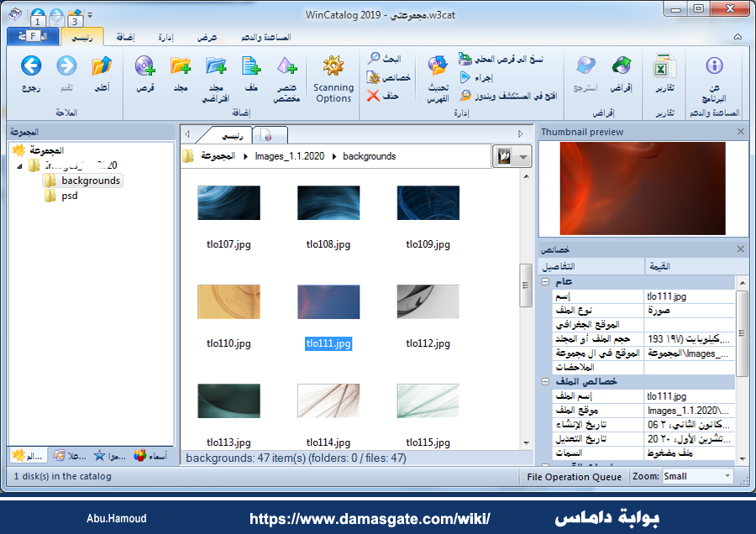Add a disk with the disc-plus icon
The height and width of the screenshot is (534, 756).
[x=145, y=66]
